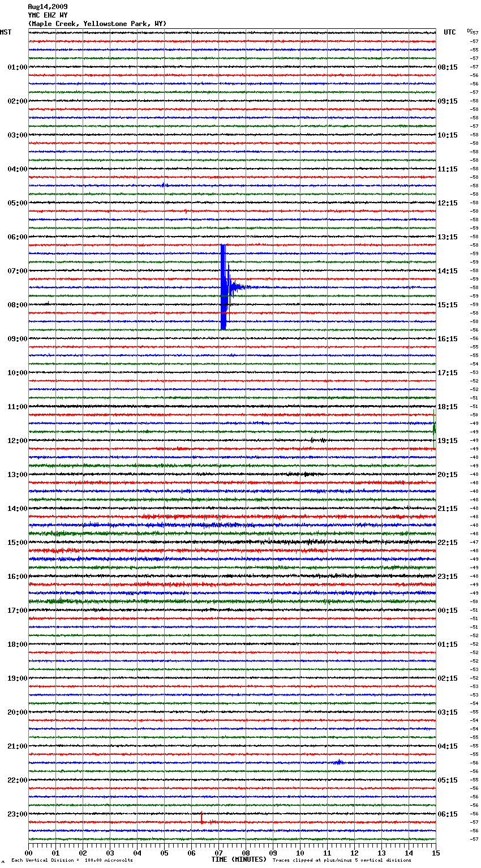This screenshot has height=868, width=481.
Task: Click the 20:00 MST time label
Action: click(18, 712)
